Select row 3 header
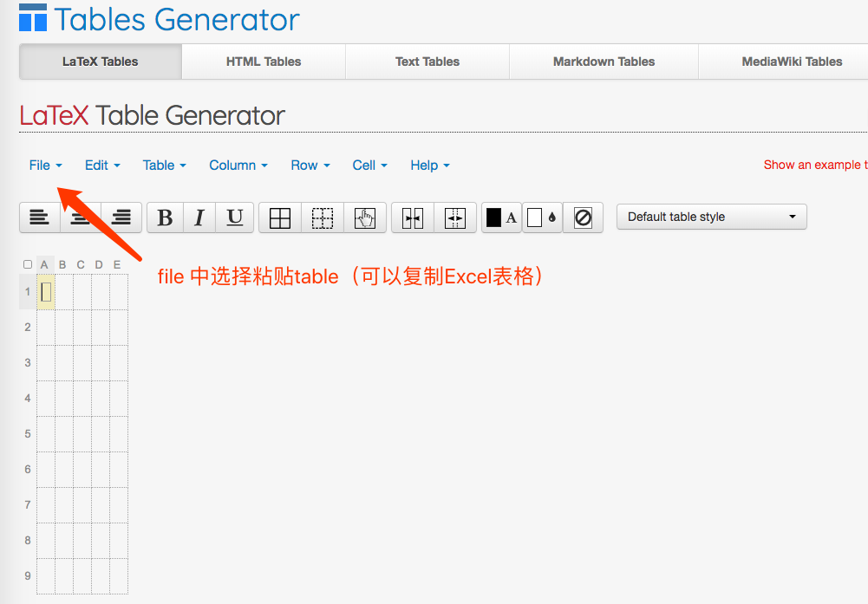 [x=28, y=362]
